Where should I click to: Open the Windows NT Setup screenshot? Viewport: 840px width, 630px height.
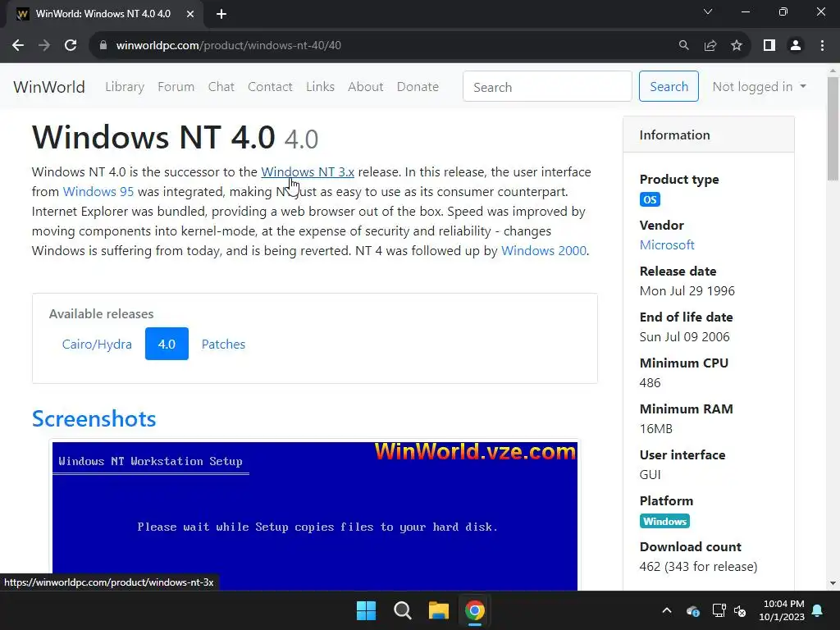pos(315,515)
